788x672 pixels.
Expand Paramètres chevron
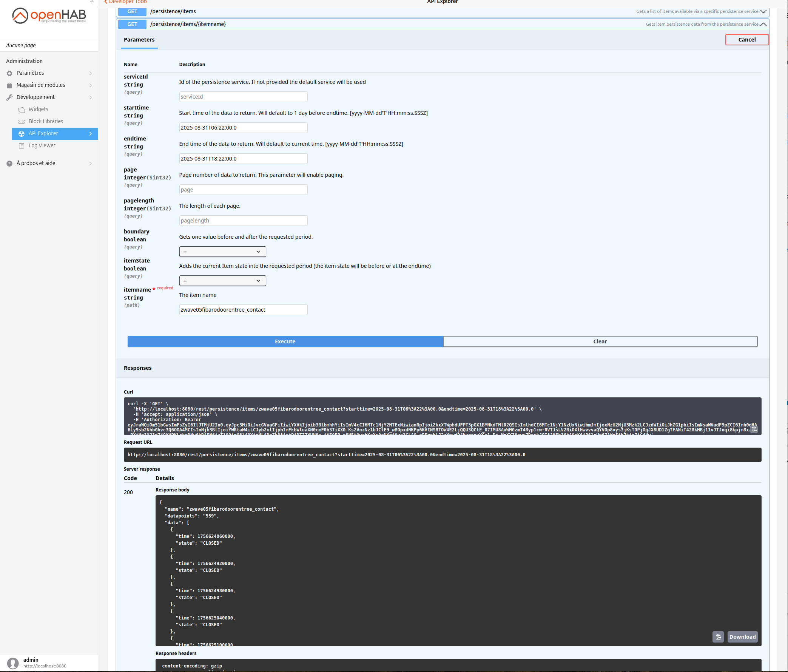point(91,73)
